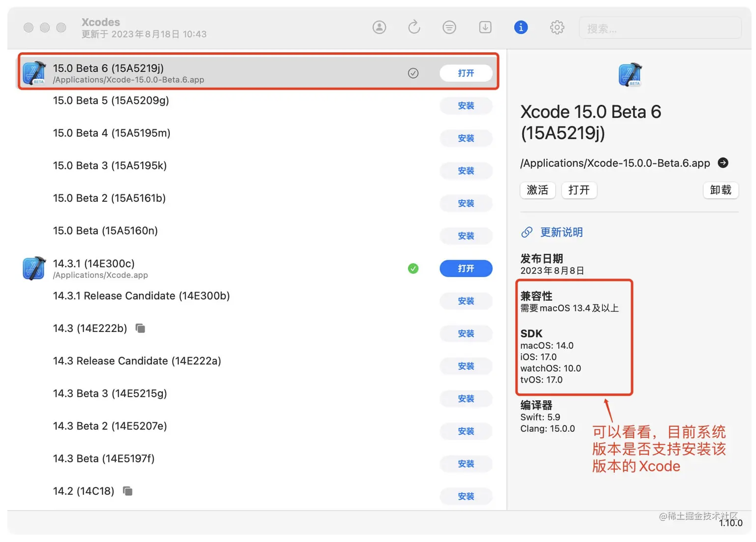Click the Xcode 15.0 Beta 6 title in details
756x542 pixels.
(x=591, y=122)
